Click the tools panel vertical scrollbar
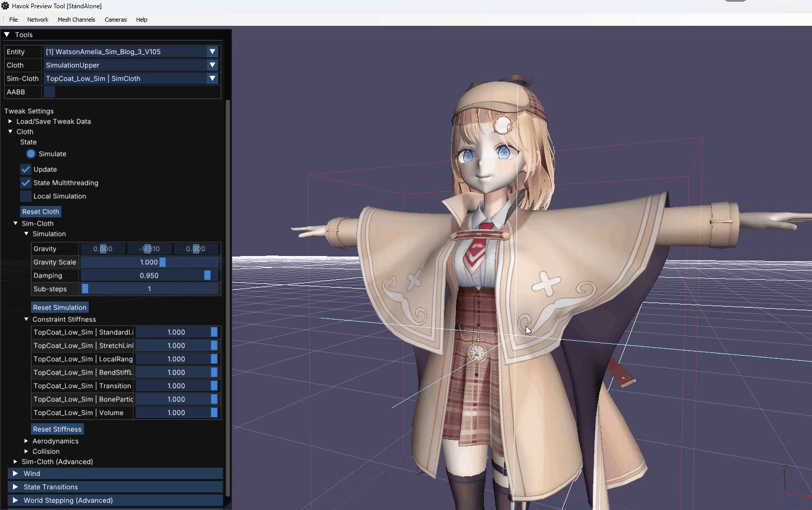Image resolution: width=812 pixels, height=510 pixels. pos(228,299)
